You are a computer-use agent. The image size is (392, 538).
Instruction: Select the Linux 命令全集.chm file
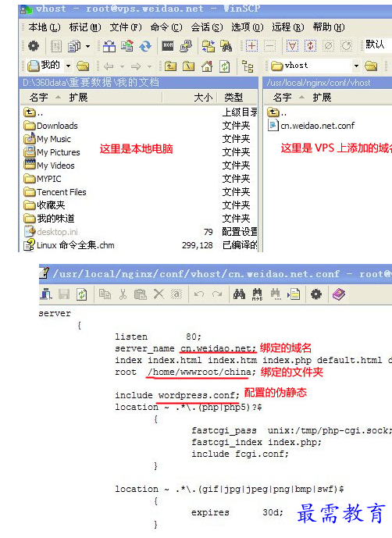coord(69,245)
